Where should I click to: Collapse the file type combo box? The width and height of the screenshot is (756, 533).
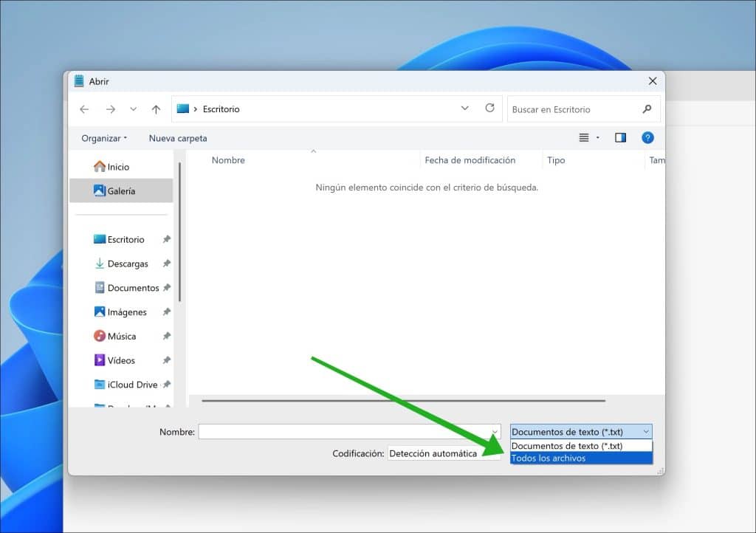[x=581, y=432]
